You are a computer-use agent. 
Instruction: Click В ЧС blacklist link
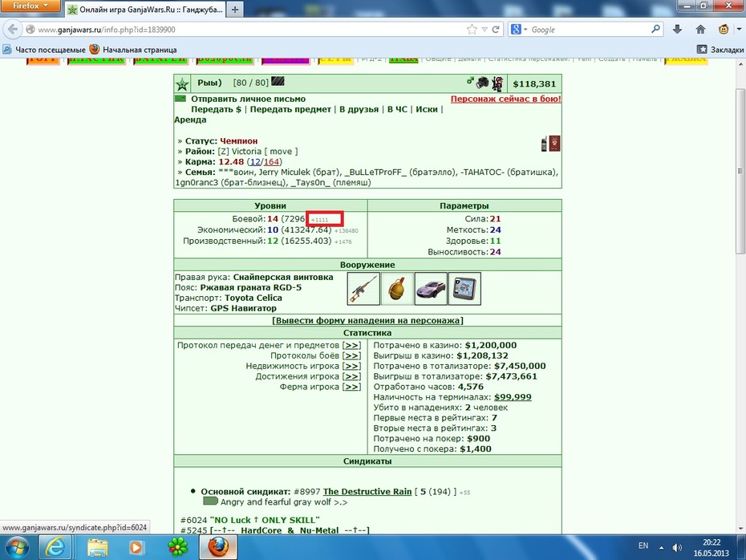pyautogui.click(x=397, y=109)
